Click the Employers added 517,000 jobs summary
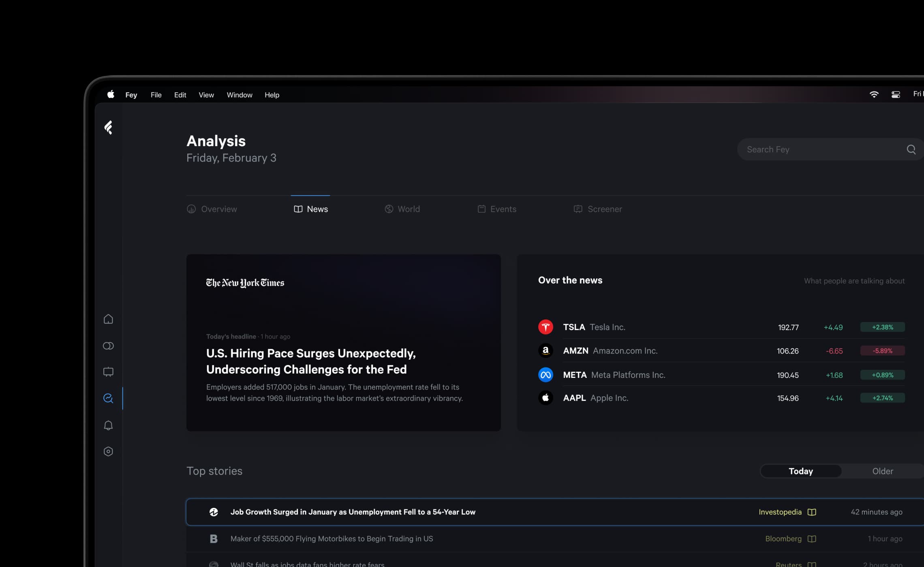 334,392
